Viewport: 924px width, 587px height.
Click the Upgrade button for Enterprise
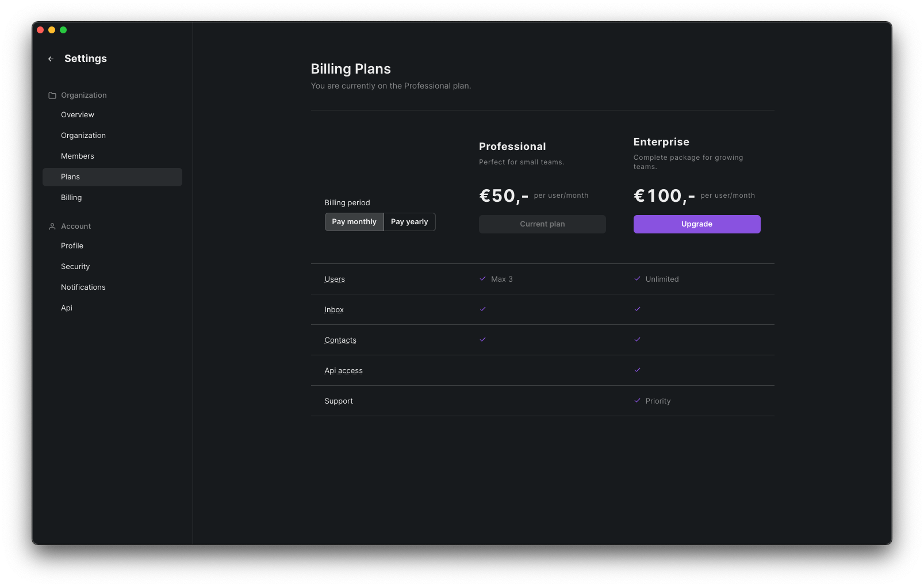pos(696,224)
